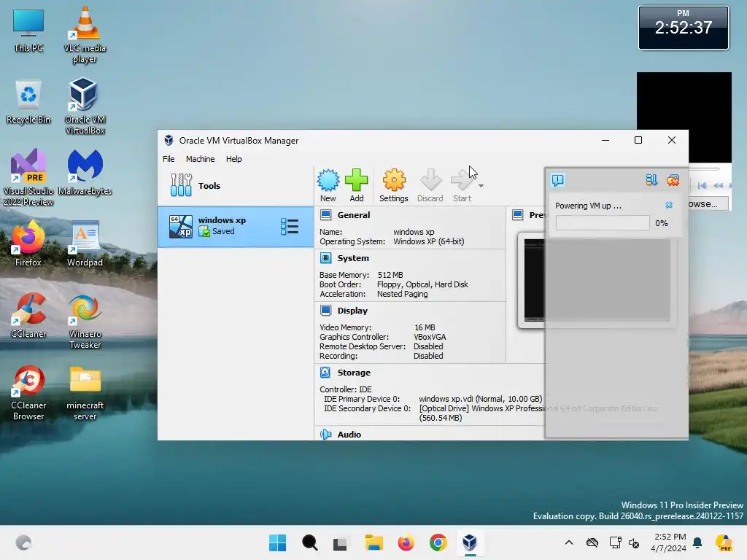The height and width of the screenshot is (560, 747).
Task: Open Firefox desktop shortcut
Action: click(x=28, y=244)
